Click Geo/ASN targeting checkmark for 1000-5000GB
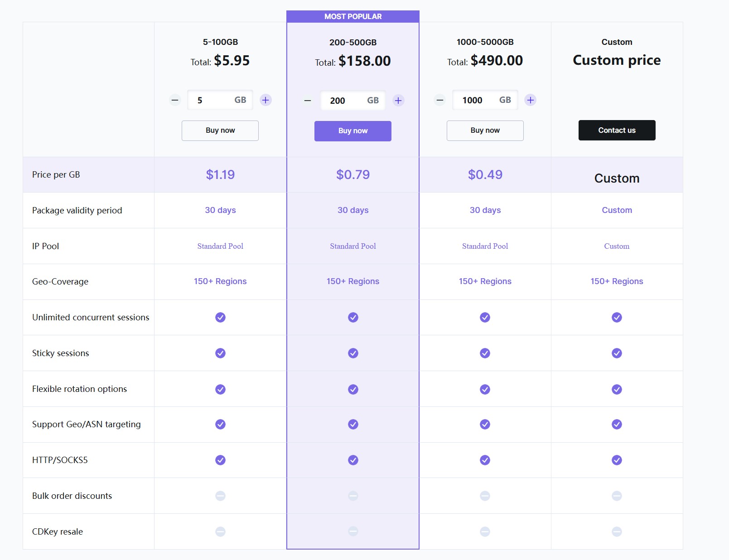Image resolution: width=729 pixels, height=560 pixels. click(485, 424)
